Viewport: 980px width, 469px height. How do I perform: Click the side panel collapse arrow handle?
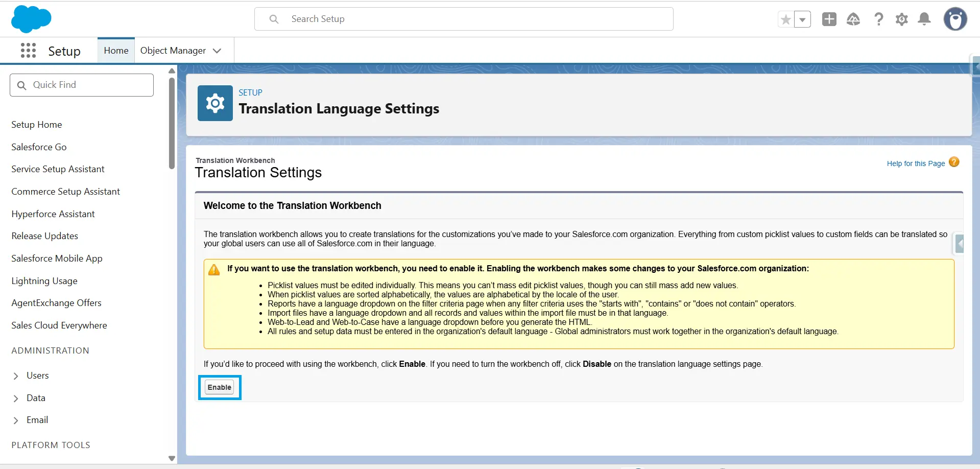point(960,244)
